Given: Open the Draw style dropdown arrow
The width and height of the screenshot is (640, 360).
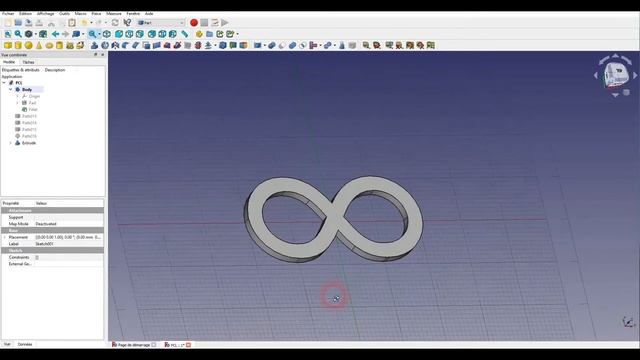Looking at the screenshot, I should 36,34.
